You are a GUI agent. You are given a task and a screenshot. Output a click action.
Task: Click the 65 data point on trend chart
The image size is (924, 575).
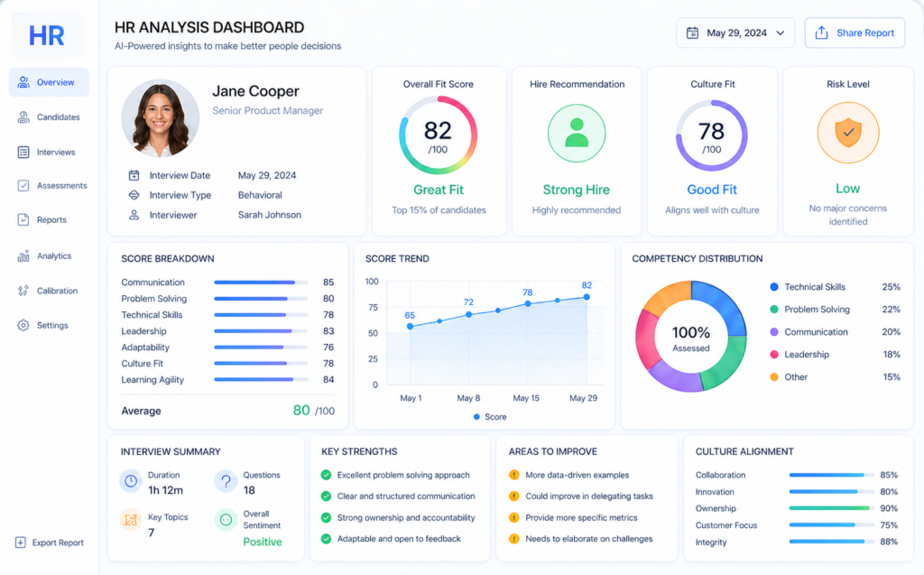point(411,326)
